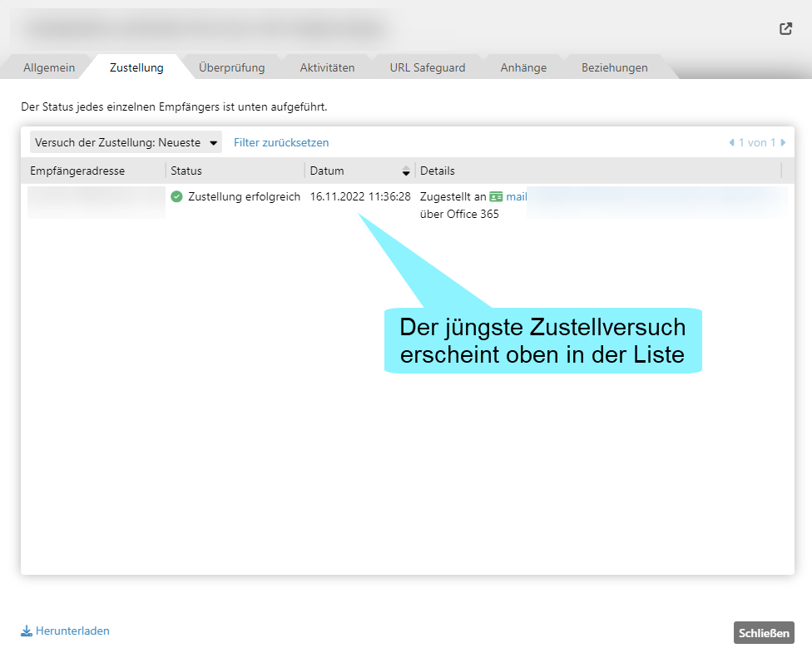Click the Herunterladen link
812x653 pixels.
pos(72,631)
